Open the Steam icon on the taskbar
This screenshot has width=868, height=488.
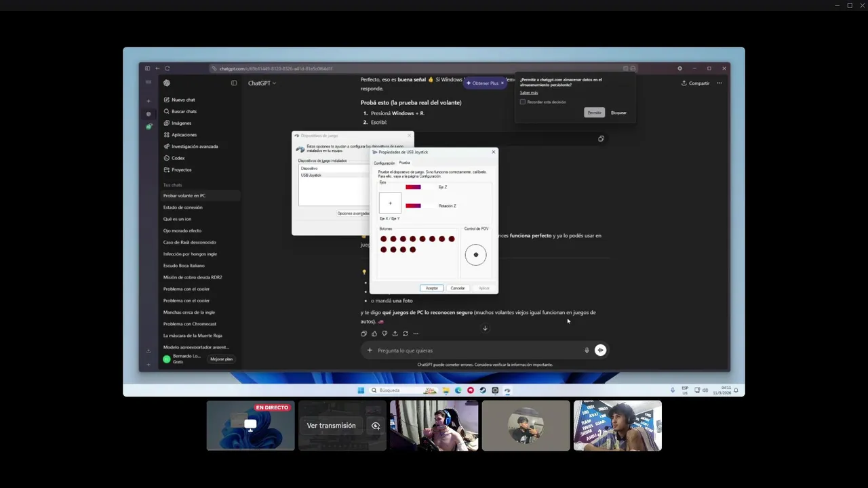pyautogui.click(x=483, y=390)
